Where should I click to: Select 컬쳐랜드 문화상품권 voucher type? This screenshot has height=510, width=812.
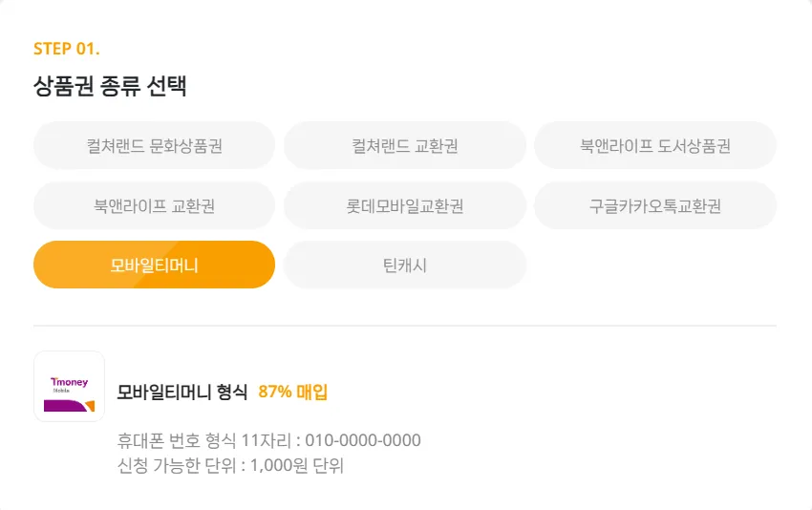click(x=154, y=146)
